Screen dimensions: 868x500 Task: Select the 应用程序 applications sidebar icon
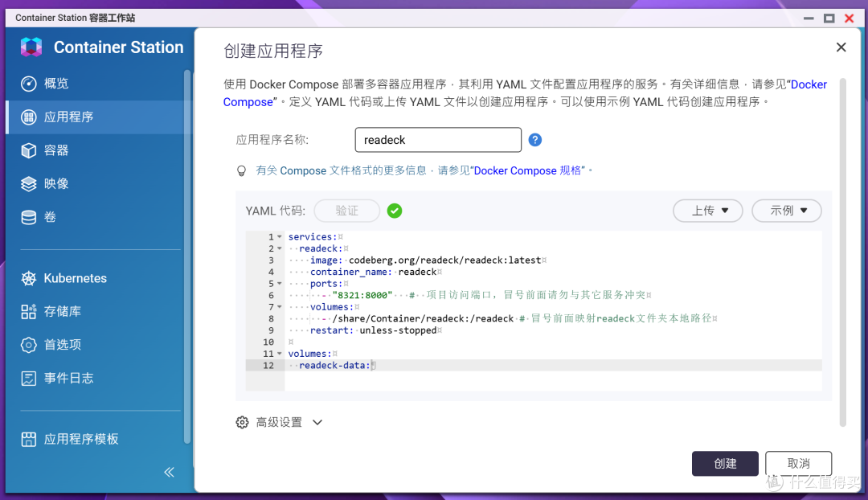[29, 117]
